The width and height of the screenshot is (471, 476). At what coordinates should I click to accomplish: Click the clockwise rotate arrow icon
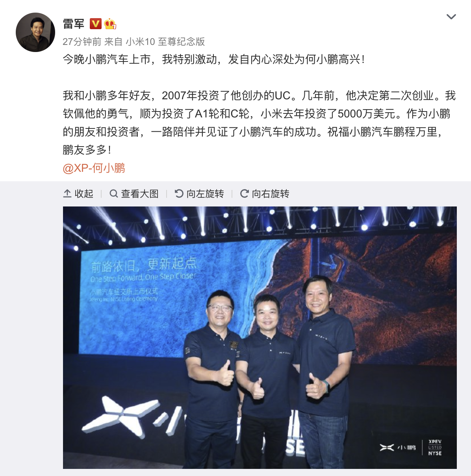click(245, 193)
